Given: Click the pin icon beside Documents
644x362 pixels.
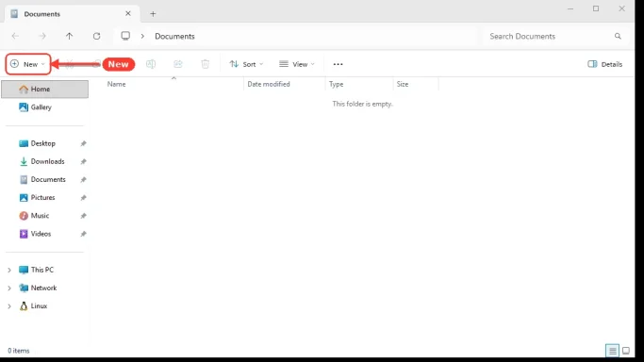Looking at the screenshot, I should [x=83, y=179].
